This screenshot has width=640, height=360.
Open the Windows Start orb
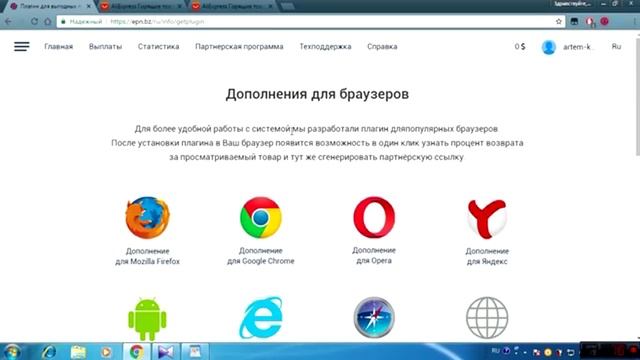pyautogui.click(x=12, y=352)
